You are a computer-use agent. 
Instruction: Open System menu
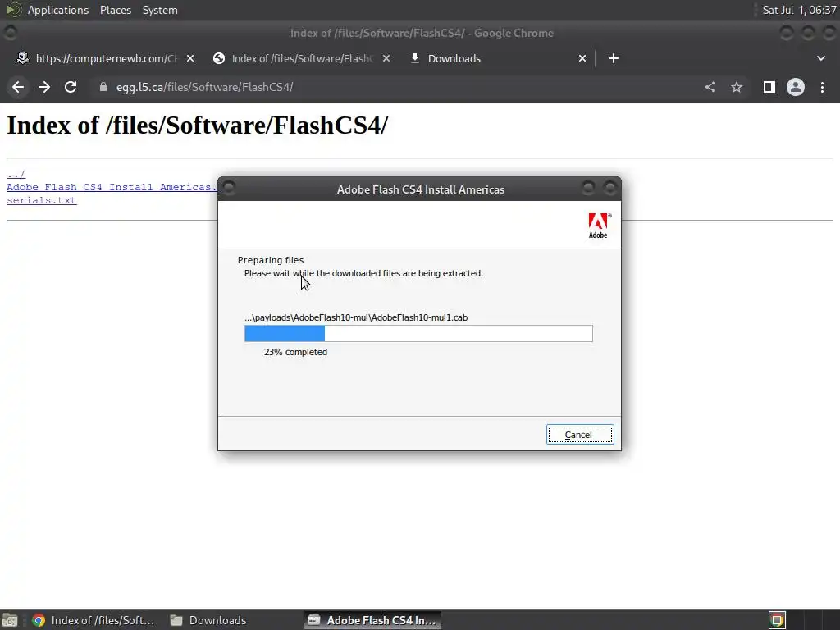pos(160,10)
